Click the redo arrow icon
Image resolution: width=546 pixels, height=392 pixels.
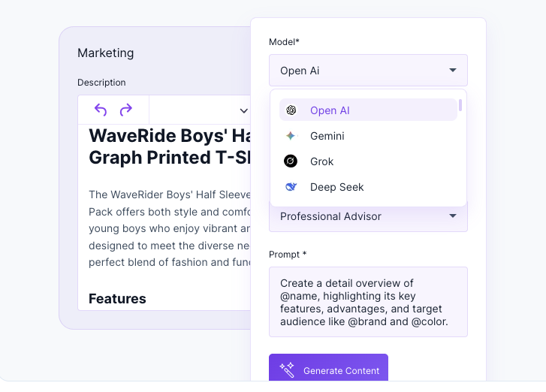126,110
